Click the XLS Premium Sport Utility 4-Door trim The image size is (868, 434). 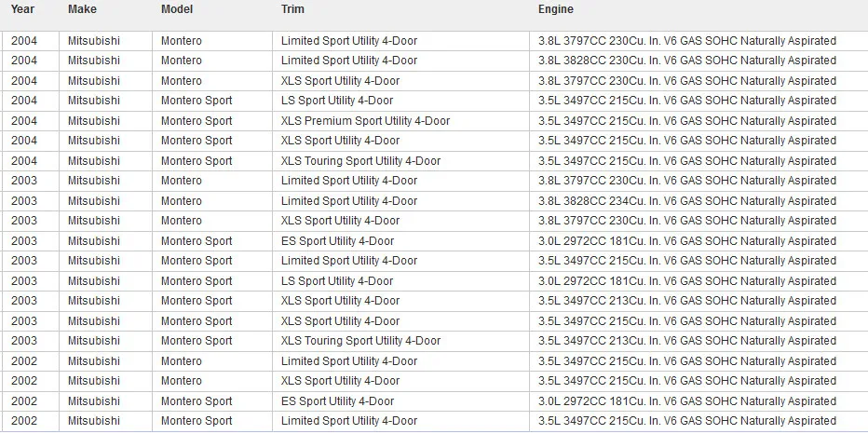coord(365,121)
